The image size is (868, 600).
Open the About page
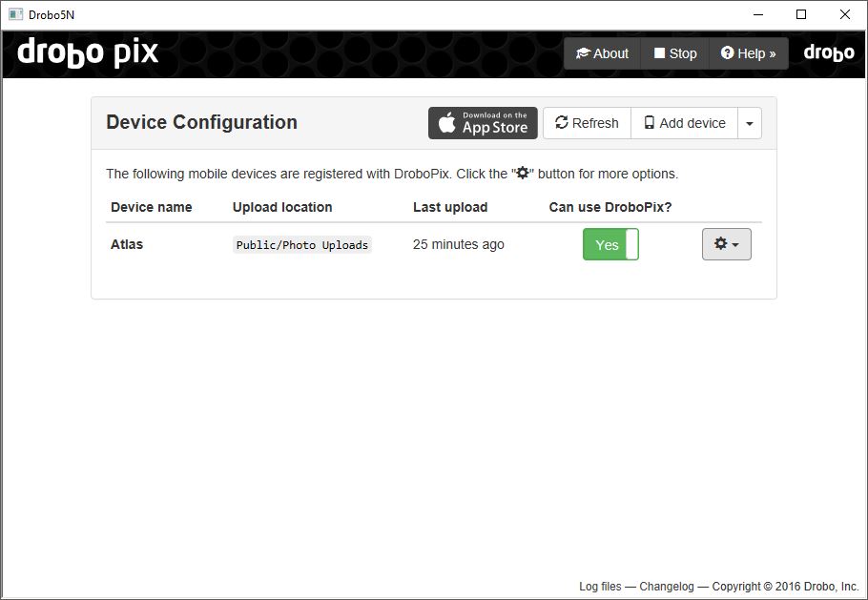click(x=602, y=53)
